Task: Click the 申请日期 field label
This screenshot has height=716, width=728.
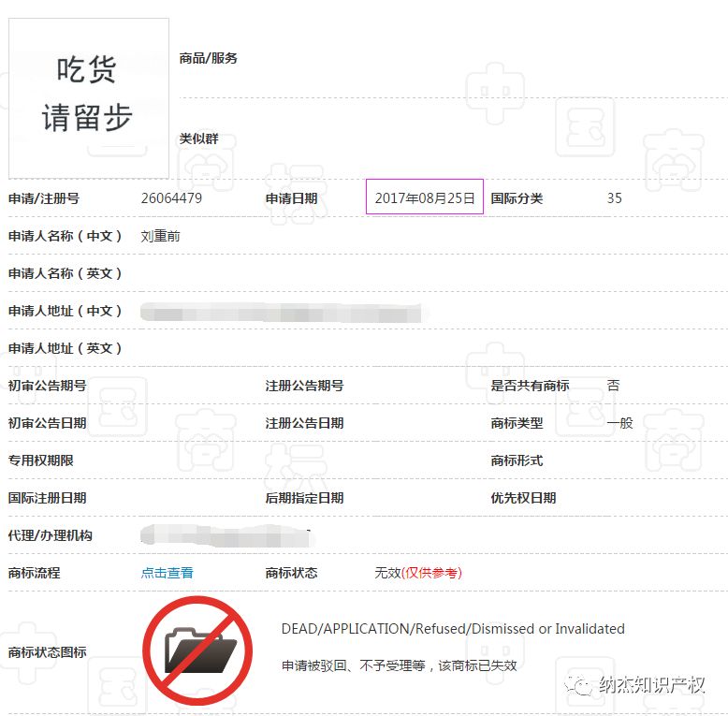Action: click(x=291, y=198)
